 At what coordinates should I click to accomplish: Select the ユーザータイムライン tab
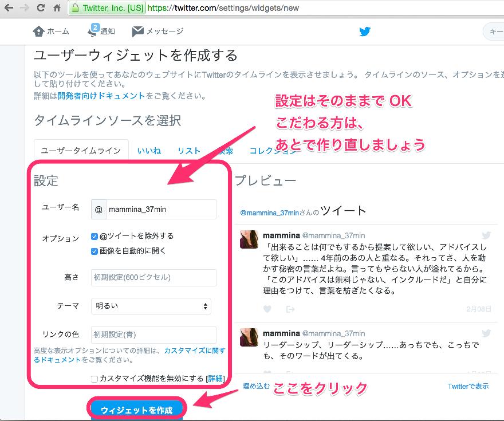pyautogui.click(x=81, y=151)
